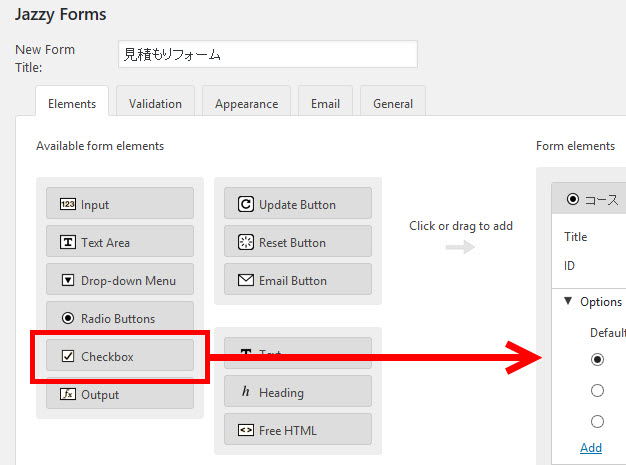Open the Validation tab
The image size is (626, 465).
(155, 101)
